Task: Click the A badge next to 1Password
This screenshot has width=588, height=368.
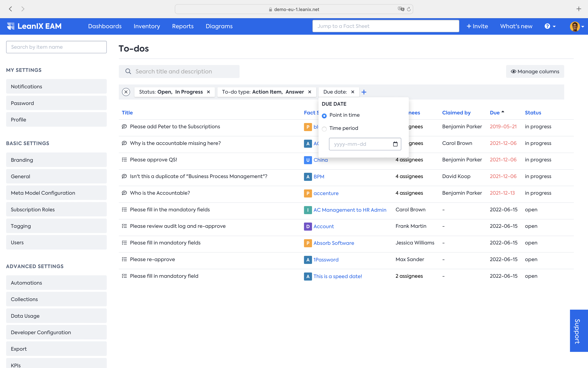Action: click(x=308, y=260)
